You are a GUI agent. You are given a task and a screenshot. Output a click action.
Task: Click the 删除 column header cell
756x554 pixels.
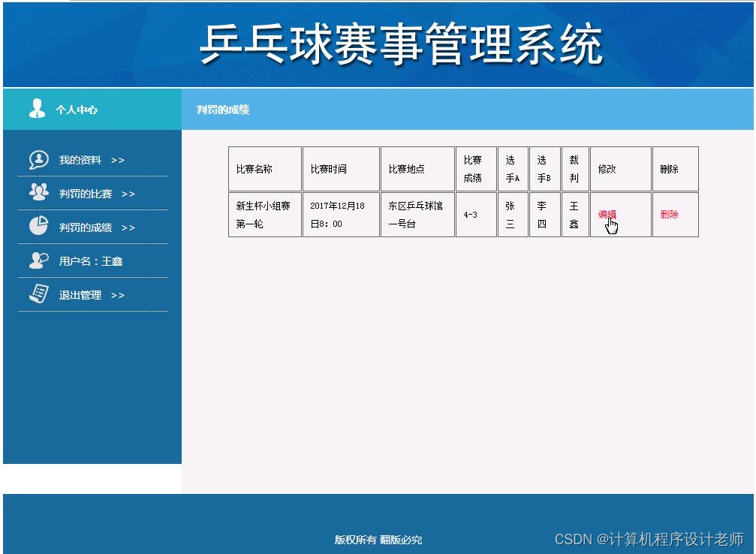[676, 169]
